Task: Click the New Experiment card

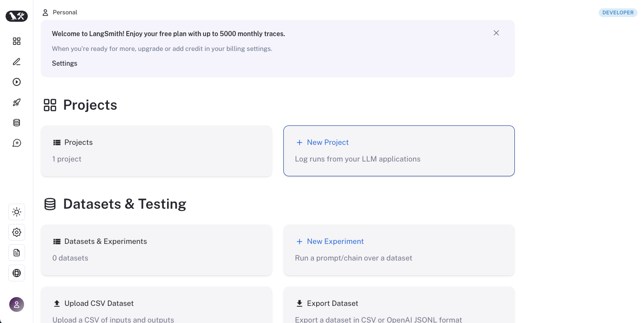Action: (399, 250)
